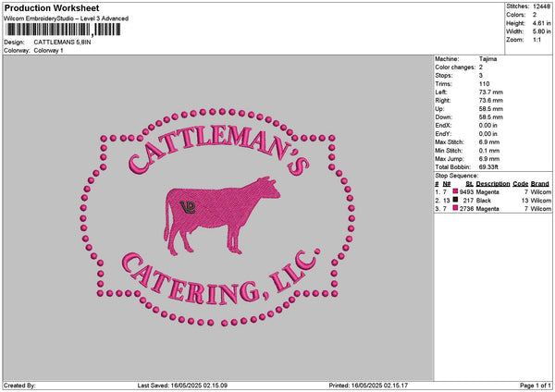Click the Stitches count 12448
The width and height of the screenshot is (555, 392).
[541, 6]
